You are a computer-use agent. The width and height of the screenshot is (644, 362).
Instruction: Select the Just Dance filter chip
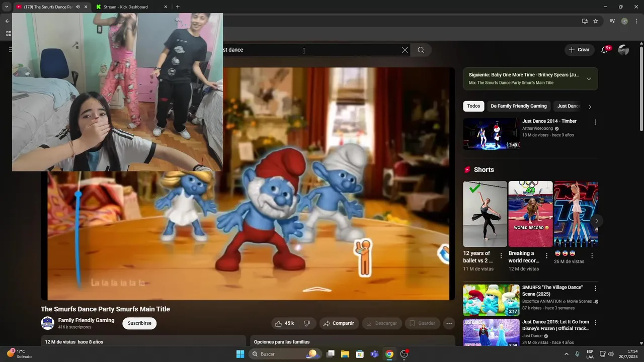569,106
